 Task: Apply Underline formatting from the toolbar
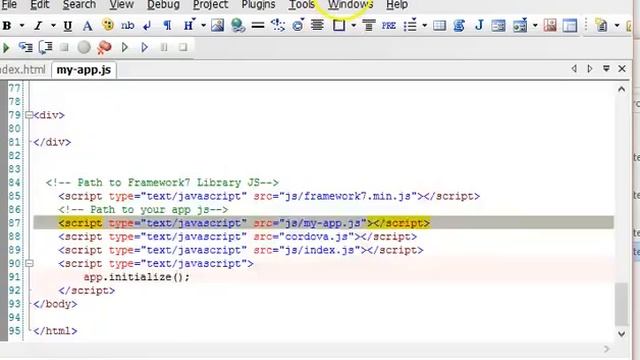click(68, 26)
